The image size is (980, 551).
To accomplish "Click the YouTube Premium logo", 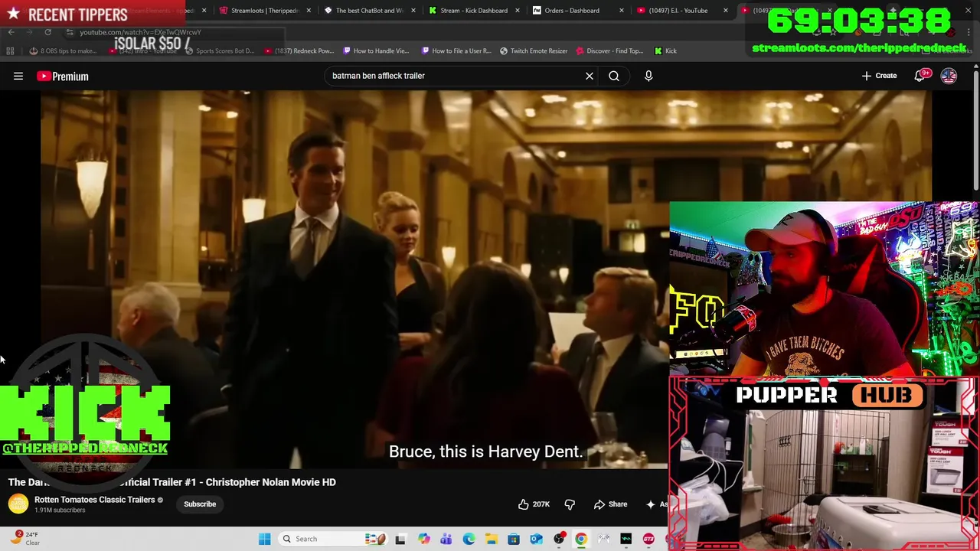I will point(63,76).
